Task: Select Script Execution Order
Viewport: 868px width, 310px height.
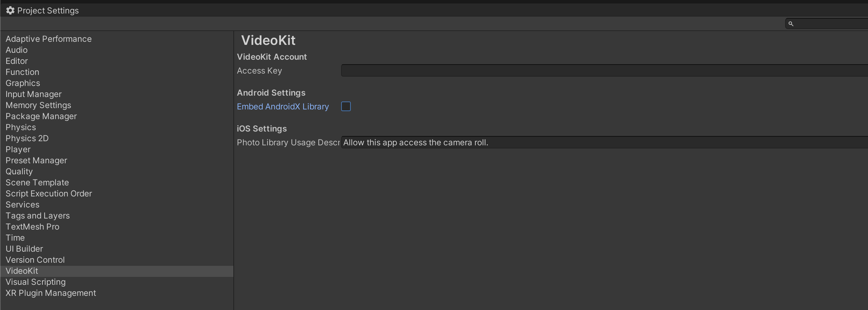Action: point(49,194)
